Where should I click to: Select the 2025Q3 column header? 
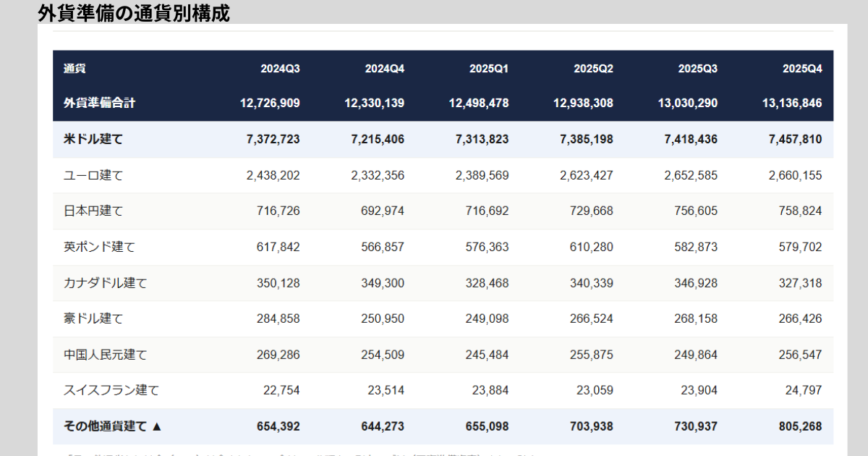(x=697, y=69)
